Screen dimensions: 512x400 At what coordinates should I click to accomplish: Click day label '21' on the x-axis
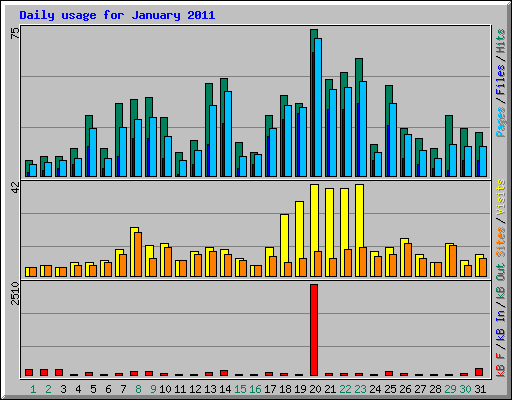330,389
